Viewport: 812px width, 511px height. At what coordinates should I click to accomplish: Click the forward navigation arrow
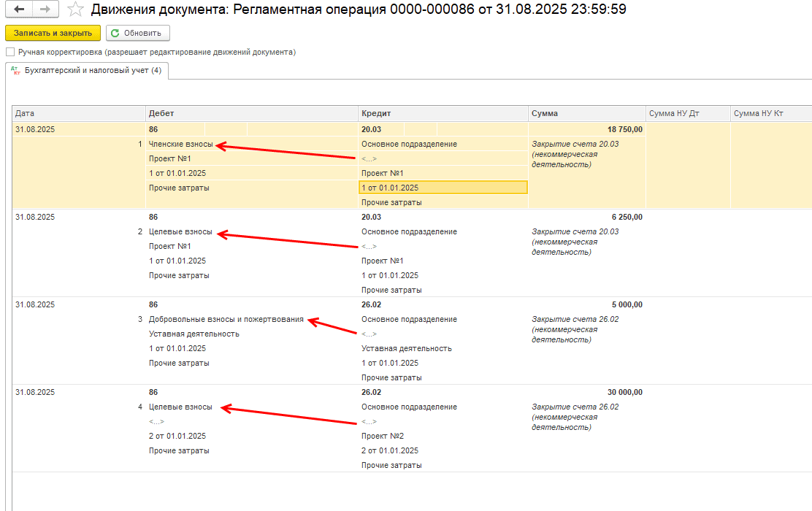click(45, 9)
